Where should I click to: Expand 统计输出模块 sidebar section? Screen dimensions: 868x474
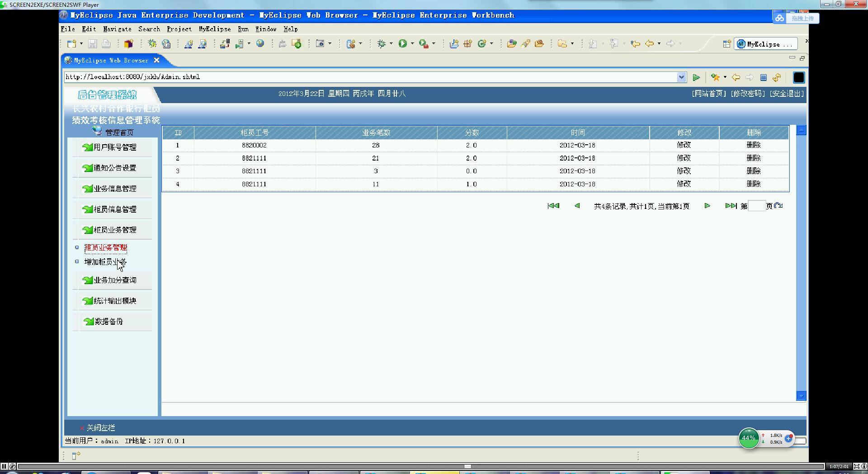pyautogui.click(x=115, y=301)
